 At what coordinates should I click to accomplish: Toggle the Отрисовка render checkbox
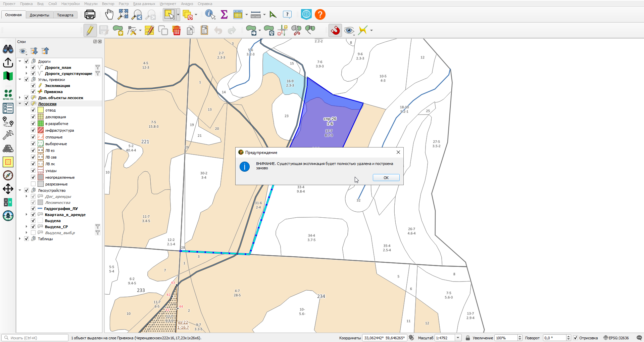pyautogui.click(x=576, y=338)
